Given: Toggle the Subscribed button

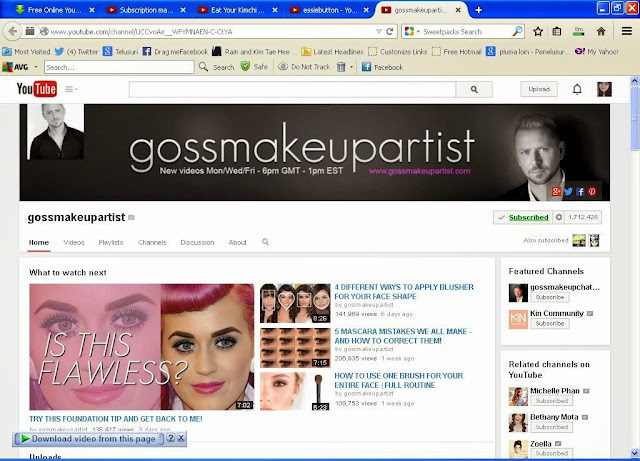Looking at the screenshot, I should pos(523,217).
